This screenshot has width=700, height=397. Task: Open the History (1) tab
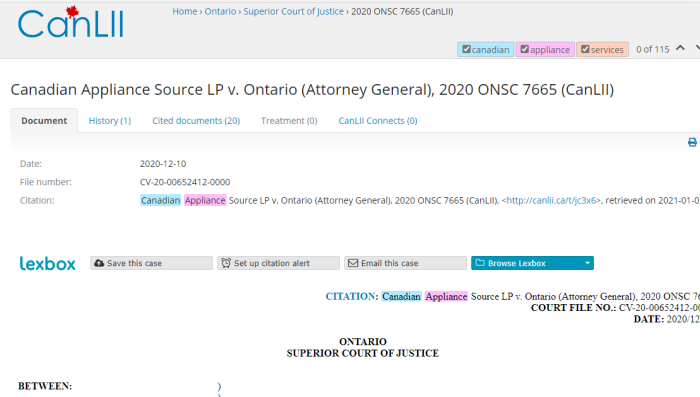pyautogui.click(x=110, y=121)
